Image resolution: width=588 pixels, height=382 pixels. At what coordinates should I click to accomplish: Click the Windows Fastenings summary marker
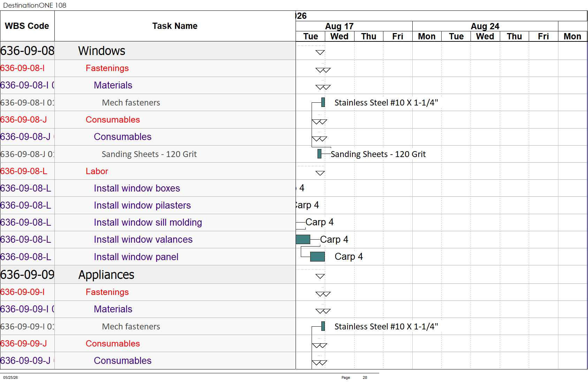click(x=323, y=70)
